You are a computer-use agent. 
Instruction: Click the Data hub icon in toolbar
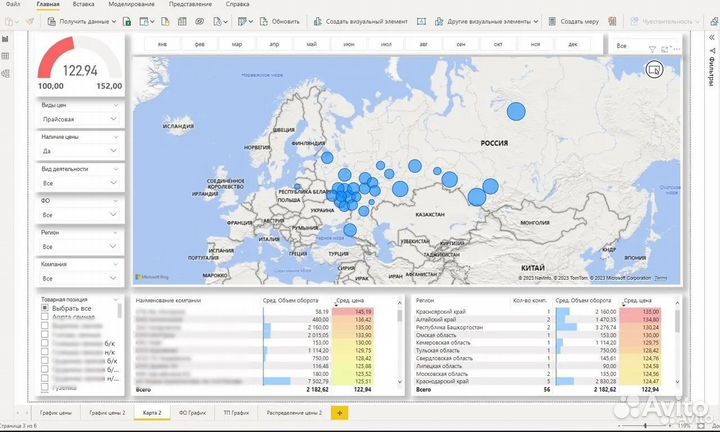[146, 22]
